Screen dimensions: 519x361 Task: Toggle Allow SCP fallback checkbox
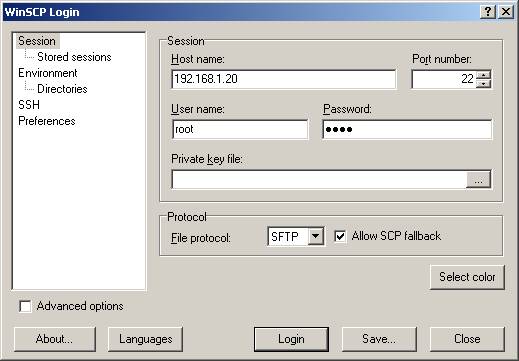[x=340, y=236]
